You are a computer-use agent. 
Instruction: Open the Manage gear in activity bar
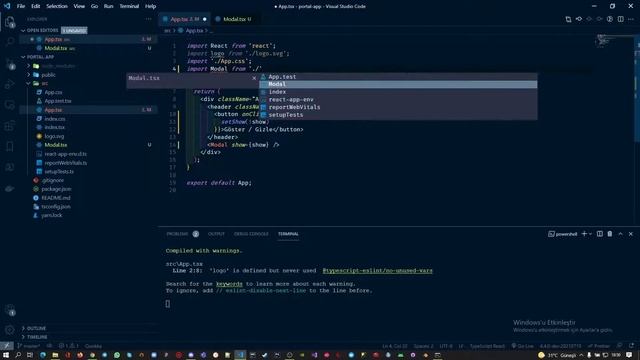tap(10, 330)
